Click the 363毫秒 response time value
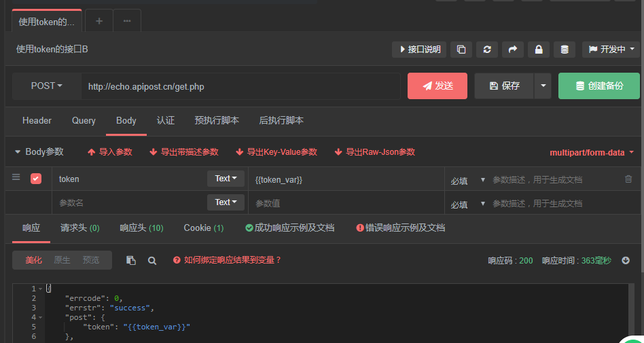 [x=596, y=260]
